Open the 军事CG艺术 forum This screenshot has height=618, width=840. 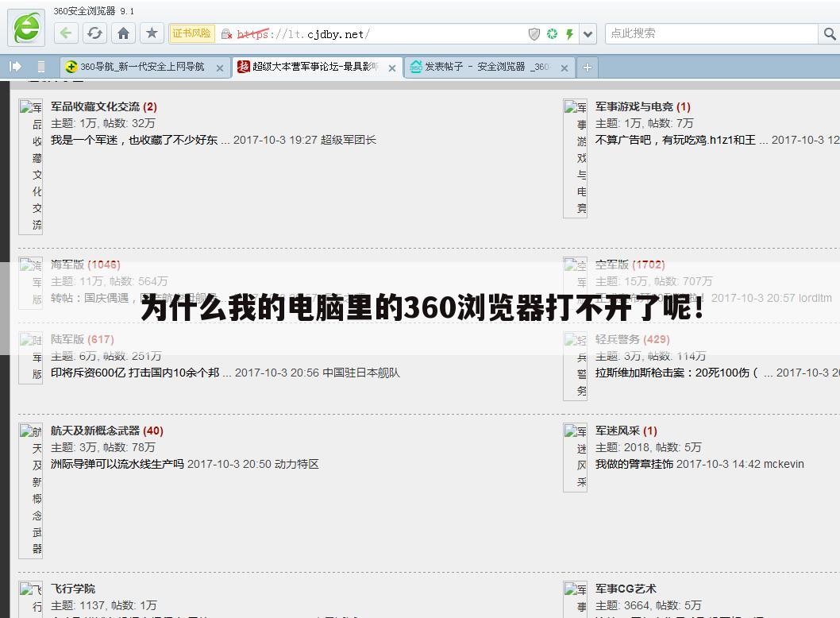626,589
